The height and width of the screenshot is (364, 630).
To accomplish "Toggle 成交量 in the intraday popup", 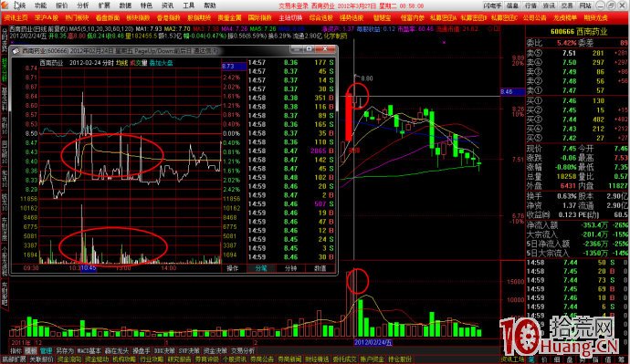I will [138, 63].
